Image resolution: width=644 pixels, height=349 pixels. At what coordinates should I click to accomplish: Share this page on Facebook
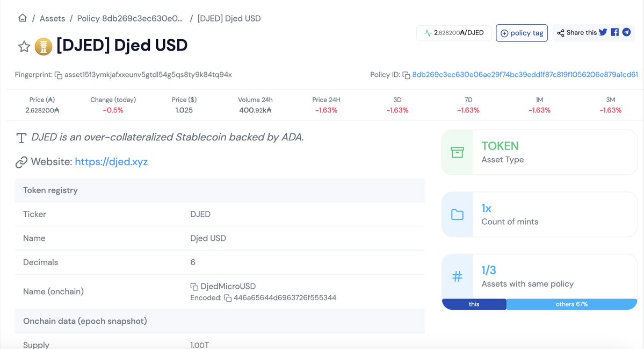pos(615,32)
